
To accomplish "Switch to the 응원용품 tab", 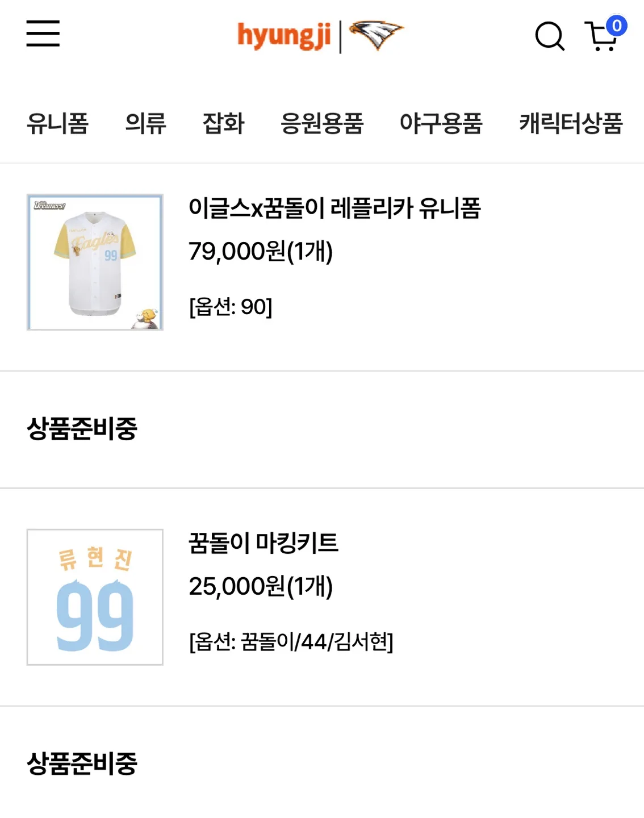I will pyautogui.click(x=322, y=123).
